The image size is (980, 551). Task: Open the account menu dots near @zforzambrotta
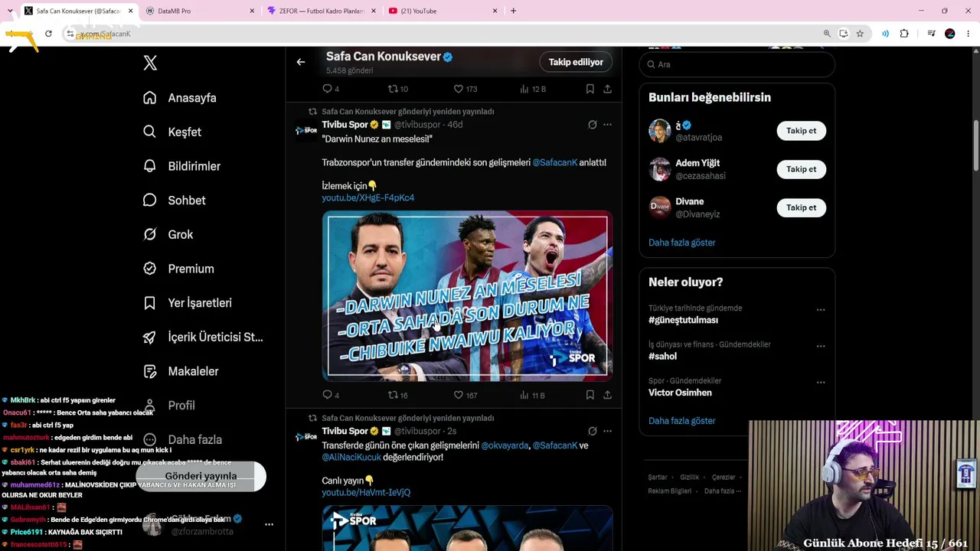pos(269,524)
